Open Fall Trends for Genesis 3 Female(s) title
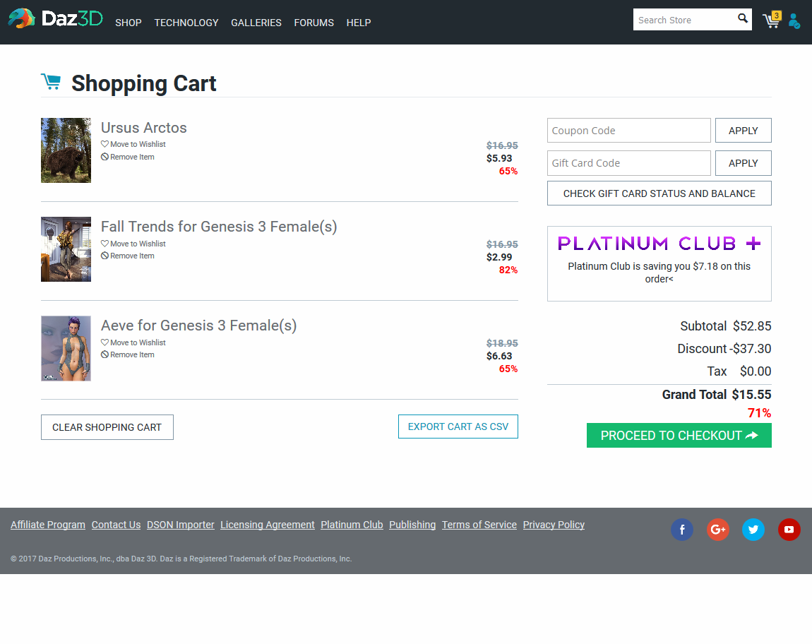The image size is (812, 644). click(219, 227)
